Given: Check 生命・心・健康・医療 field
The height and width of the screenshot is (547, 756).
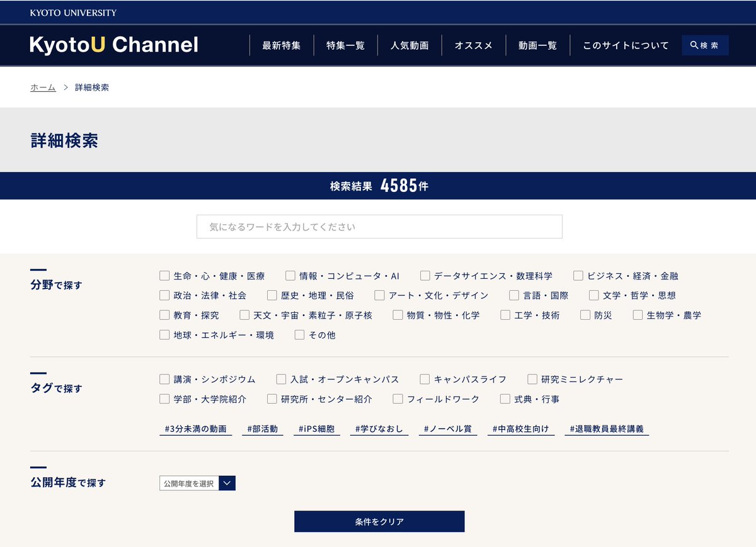Looking at the screenshot, I should (x=164, y=276).
